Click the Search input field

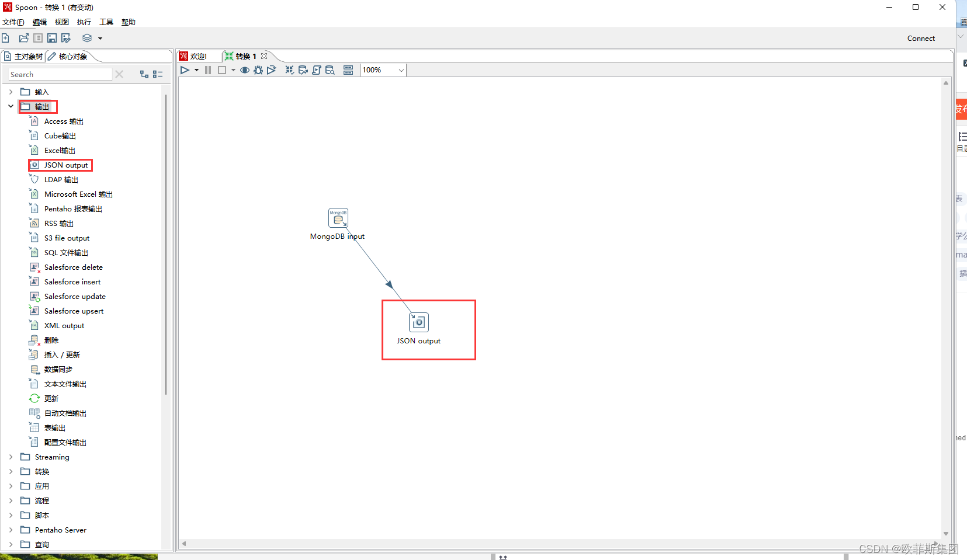pyautogui.click(x=59, y=74)
